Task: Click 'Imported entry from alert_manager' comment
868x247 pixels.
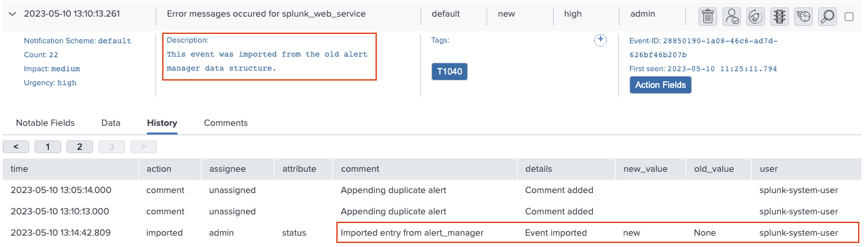Action: (412, 233)
